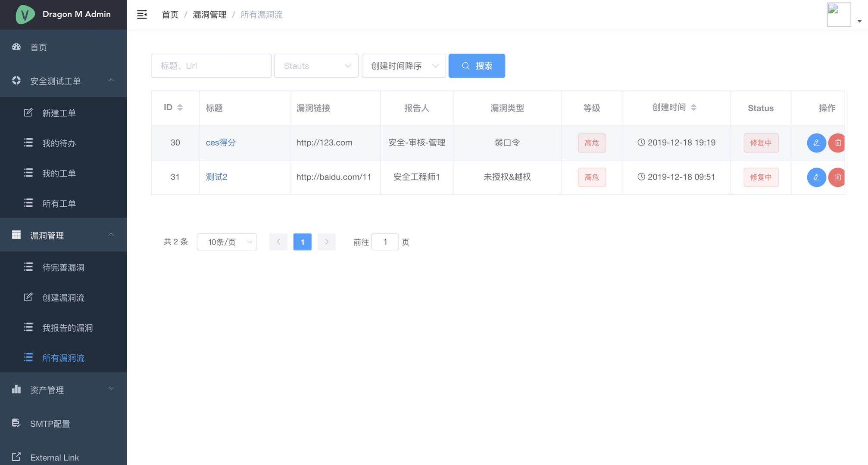Open the 10条/页 page size dropdown
The image size is (868, 465).
pyautogui.click(x=227, y=242)
